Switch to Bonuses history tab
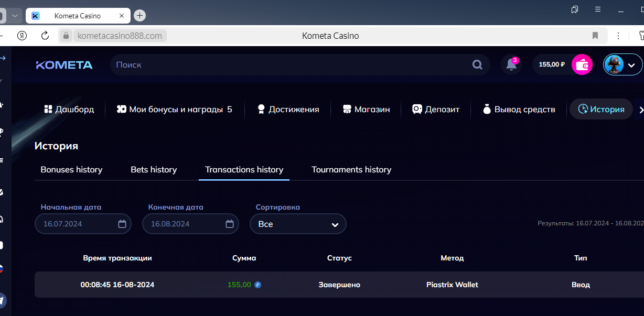This screenshot has width=644, height=316. [71, 170]
